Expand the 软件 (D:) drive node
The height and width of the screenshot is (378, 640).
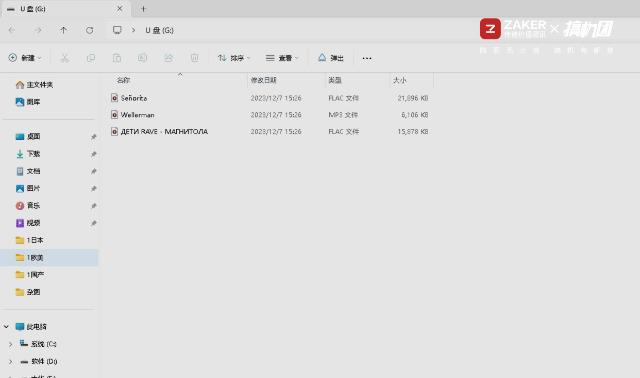[x=11, y=361]
